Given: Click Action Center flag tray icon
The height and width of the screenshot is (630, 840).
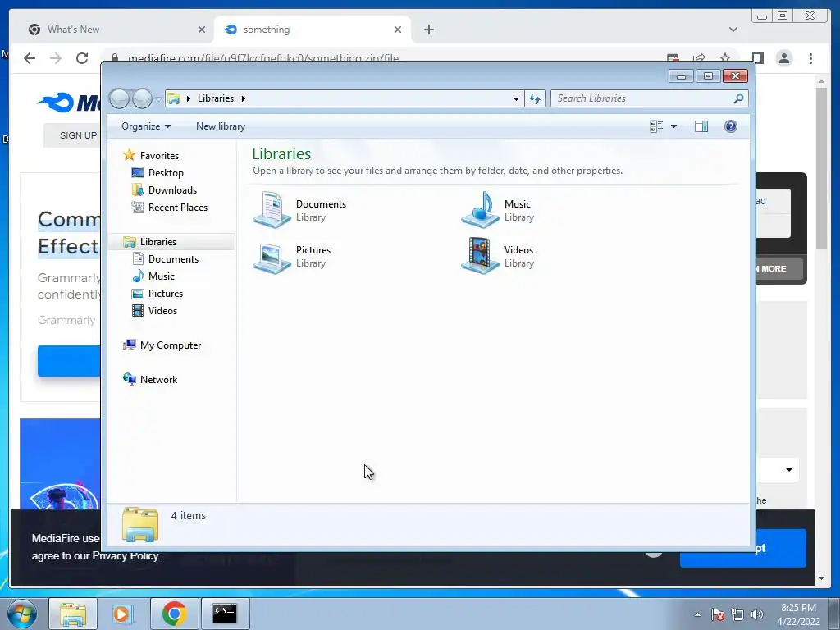Looking at the screenshot, I should point(718,614).
